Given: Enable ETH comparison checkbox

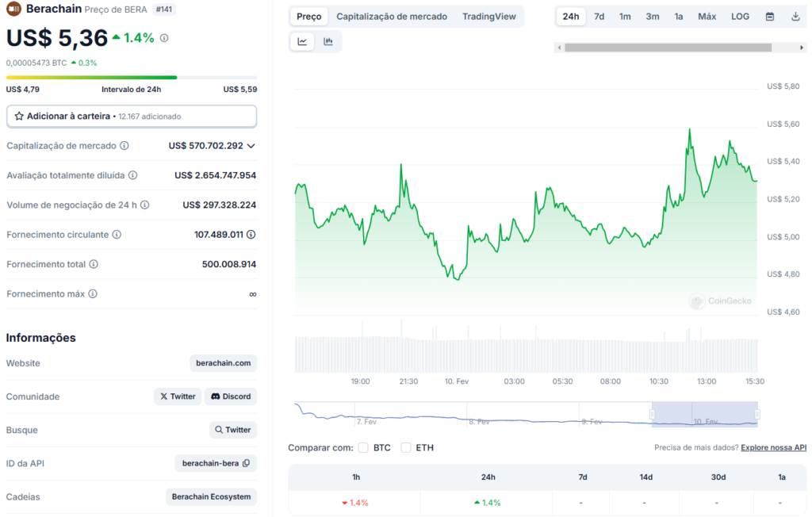Looking at the screenshot, I should pos(406,447).
